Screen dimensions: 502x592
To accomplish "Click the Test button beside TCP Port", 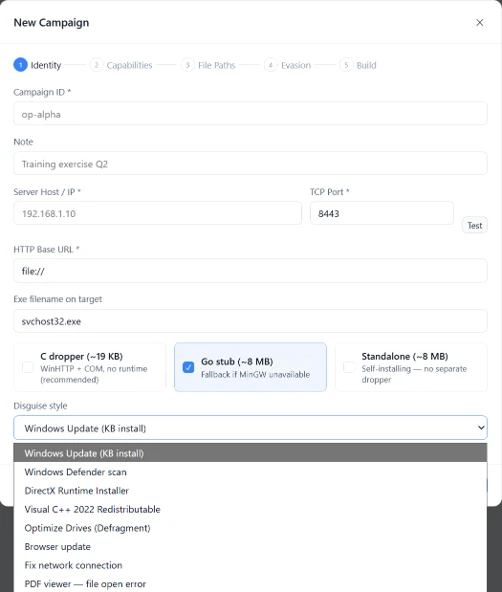I will 475,225.
